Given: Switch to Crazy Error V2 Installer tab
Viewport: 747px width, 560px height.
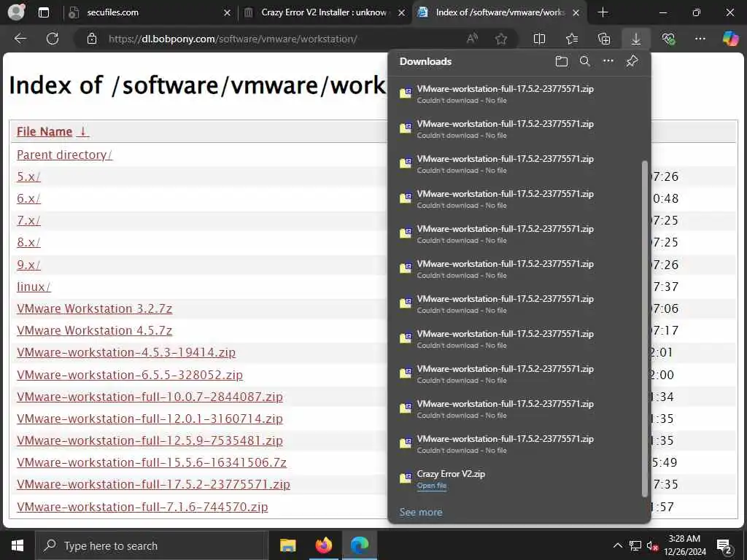Looking at the screenshot, I should pos(324,12).
